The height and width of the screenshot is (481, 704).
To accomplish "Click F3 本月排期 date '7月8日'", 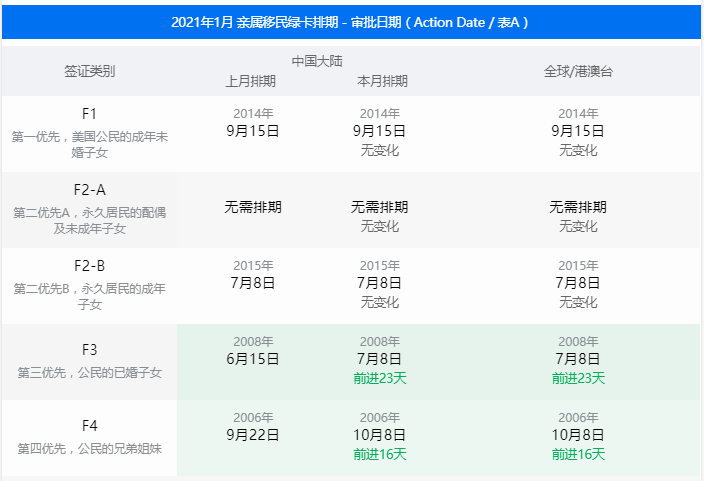I will 379,359.
